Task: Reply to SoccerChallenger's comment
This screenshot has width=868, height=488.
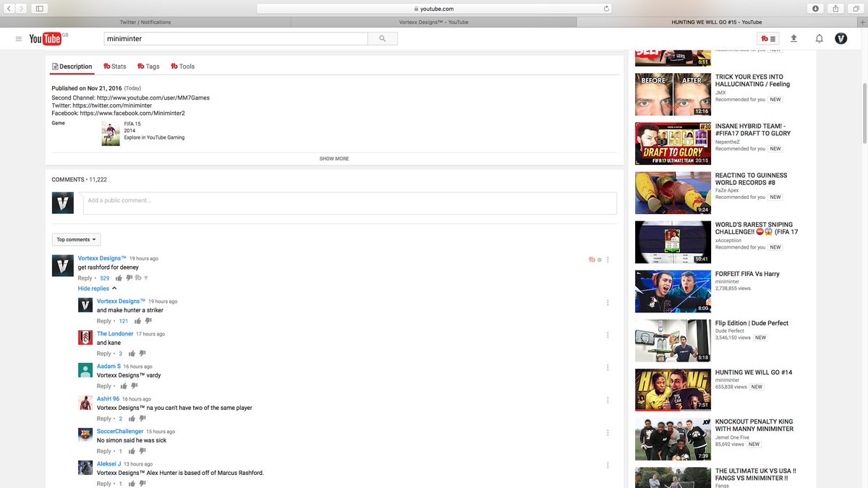Action: tap(104, 451)
